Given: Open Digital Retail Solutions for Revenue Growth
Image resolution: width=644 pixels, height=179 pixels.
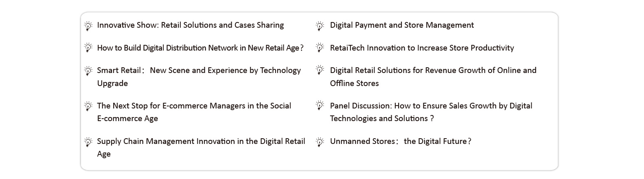Looking at the screenshot, I should [433, 77].
